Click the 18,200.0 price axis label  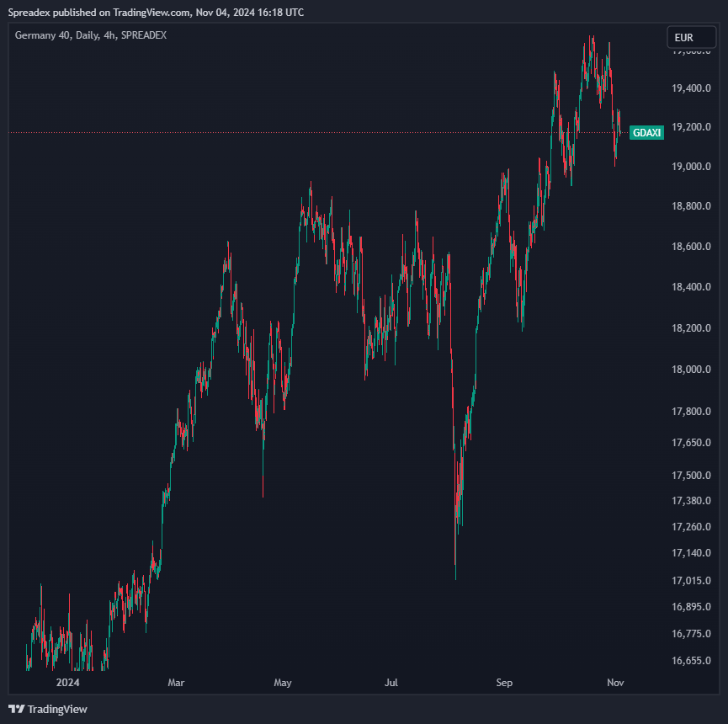point(691,327)
